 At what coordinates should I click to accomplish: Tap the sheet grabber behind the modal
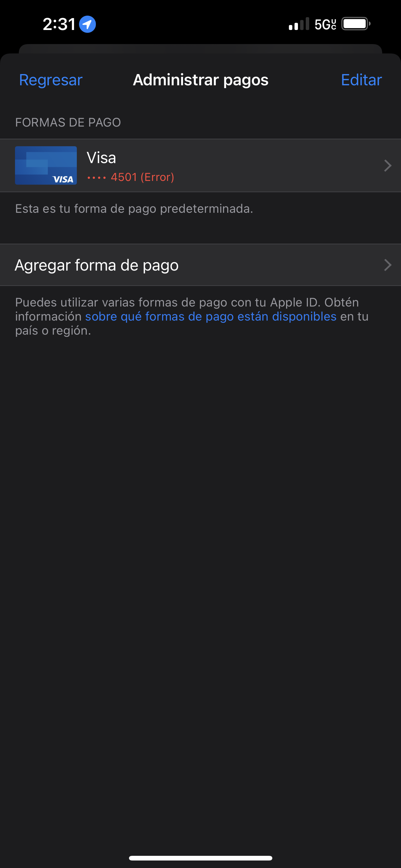pos(201,48)
